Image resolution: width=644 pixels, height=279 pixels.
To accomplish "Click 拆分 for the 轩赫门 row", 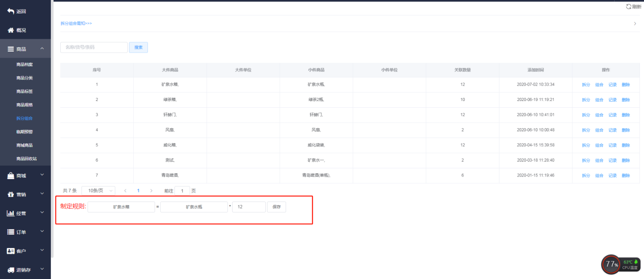I will [x=586, y=115].
